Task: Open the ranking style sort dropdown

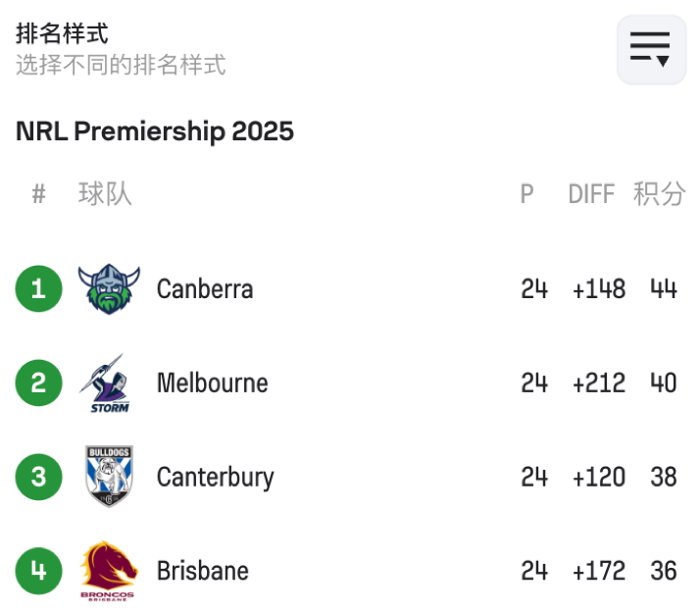Action: pos(650,47)
